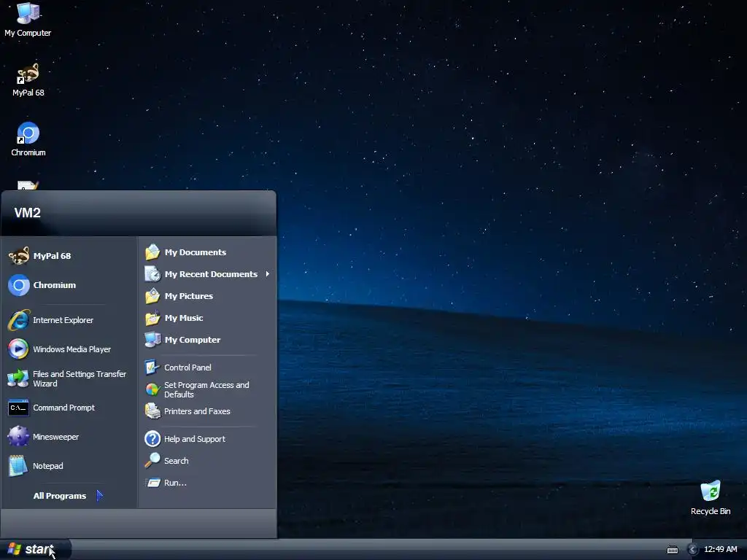
Task: Open Search from Start menu
Action: [207, 461]
